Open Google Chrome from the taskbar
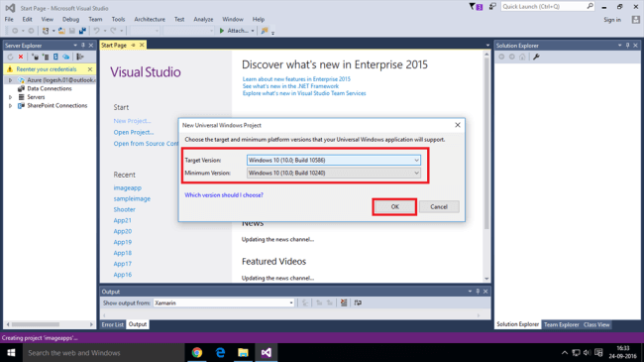This screenshot has width=644, height=362. pyautogui.click(x=197, y=352)
